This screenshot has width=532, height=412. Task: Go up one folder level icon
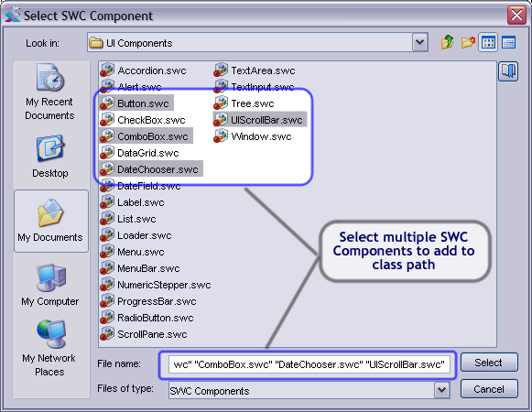[447, 42]
